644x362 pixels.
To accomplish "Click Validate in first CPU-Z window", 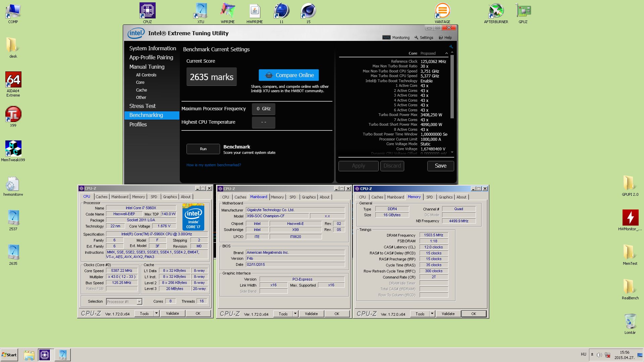I will 172,313.
